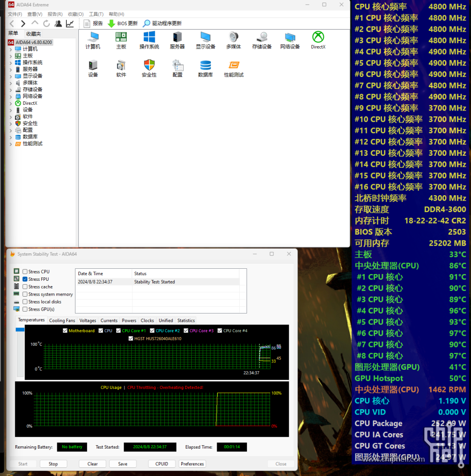Select the Stability Test: Started log row
Image resolution: width=471 pixels, height=476 pixels.
click(158, 282)
